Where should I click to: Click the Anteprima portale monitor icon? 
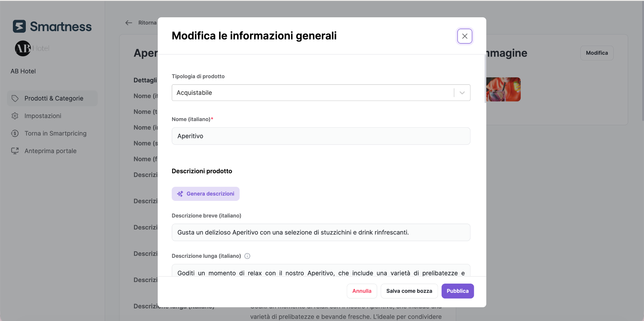pos(15,151)
